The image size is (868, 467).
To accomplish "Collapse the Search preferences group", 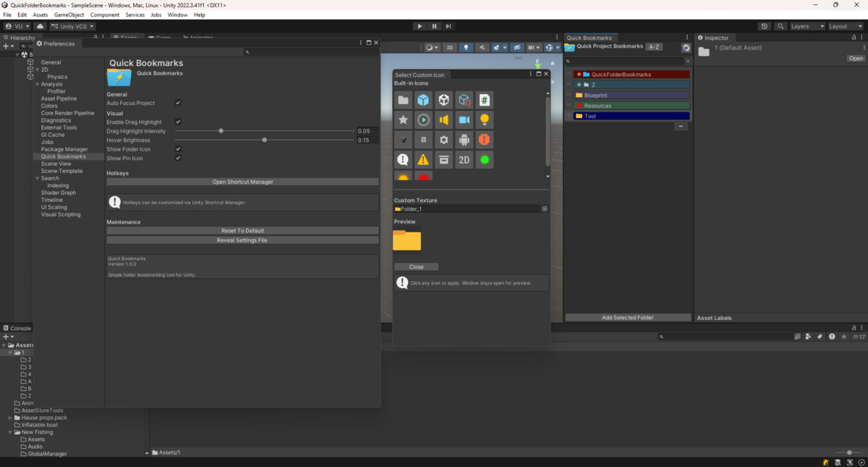I will [x=37, y=178].
